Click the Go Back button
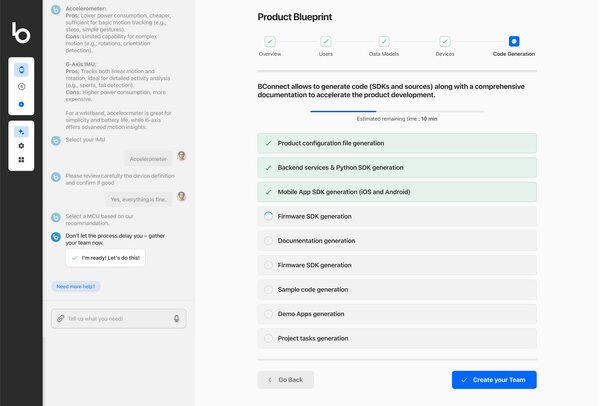Image resolution: width=600 pixels, height=406 pixels. pyautogui.click(x=286, y=380)
